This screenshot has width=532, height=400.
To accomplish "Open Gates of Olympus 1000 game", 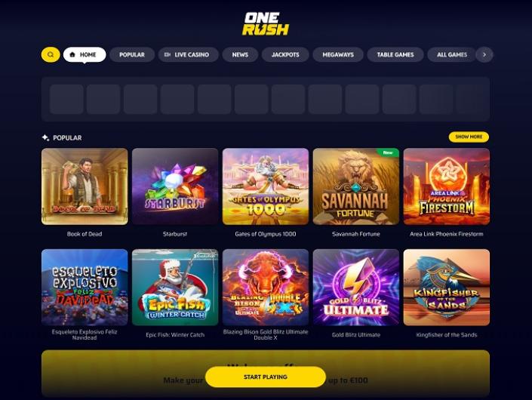I will pyautogui.click(x=266, y=186).
